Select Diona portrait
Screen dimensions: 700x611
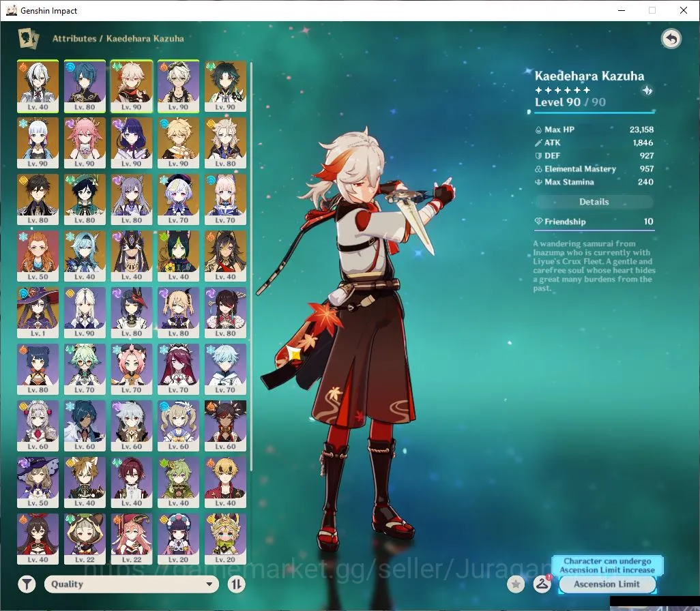(132, 370)
